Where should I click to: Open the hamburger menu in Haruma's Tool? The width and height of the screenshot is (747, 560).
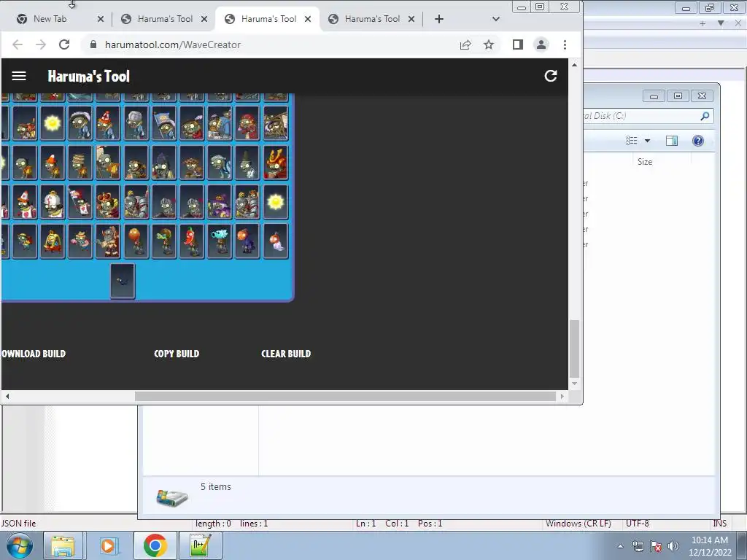coord(19,76)
